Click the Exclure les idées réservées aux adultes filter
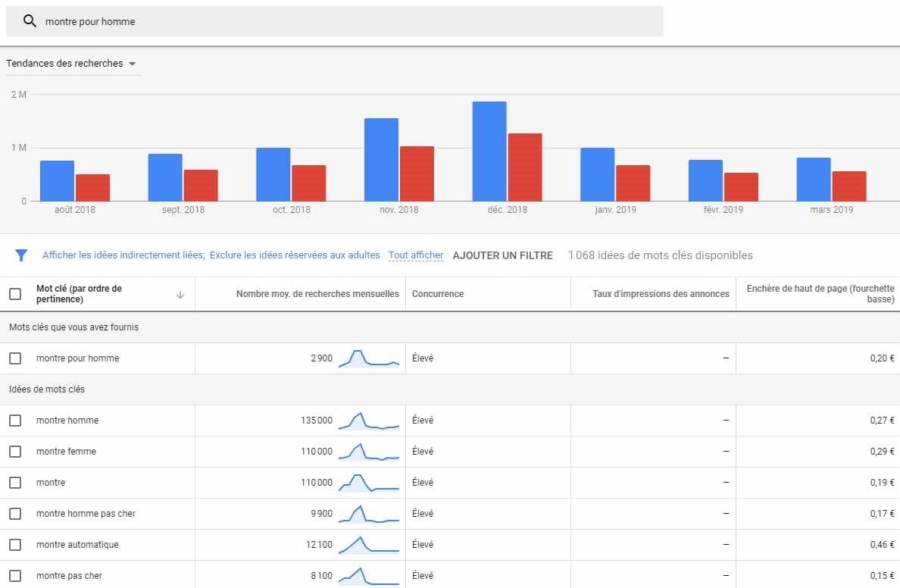900x588 pixels. coord(295,255)
